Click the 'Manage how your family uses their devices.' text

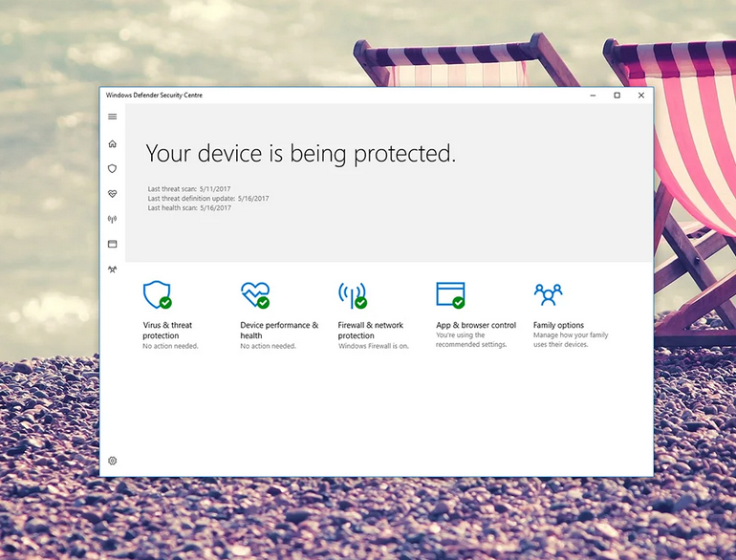(571, 339)
